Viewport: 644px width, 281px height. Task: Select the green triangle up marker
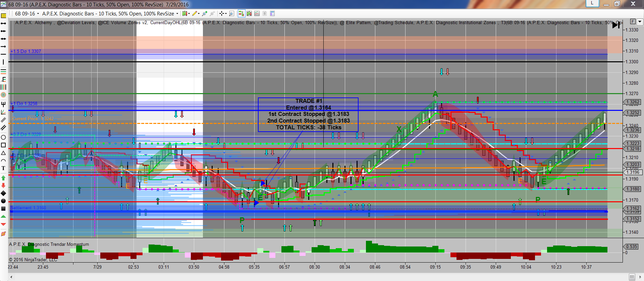click(3, 216)
